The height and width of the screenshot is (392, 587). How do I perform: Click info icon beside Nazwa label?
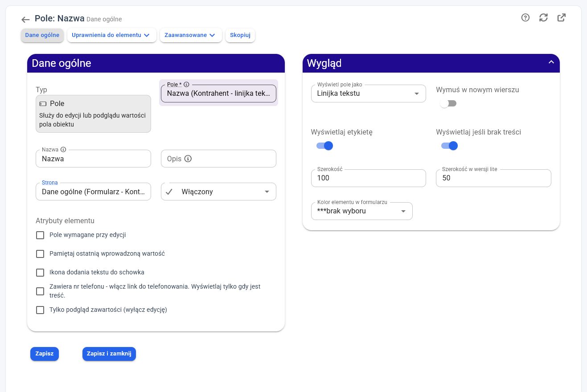pos(63,150)
